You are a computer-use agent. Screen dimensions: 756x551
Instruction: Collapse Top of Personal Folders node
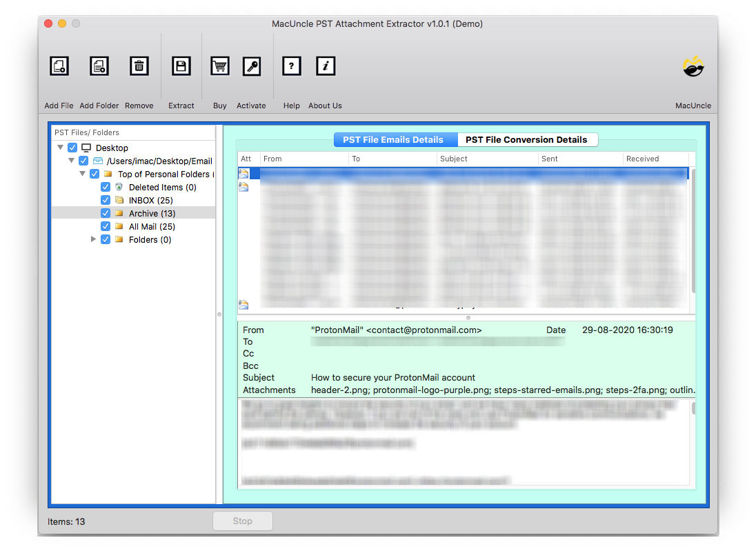(83, 174)
